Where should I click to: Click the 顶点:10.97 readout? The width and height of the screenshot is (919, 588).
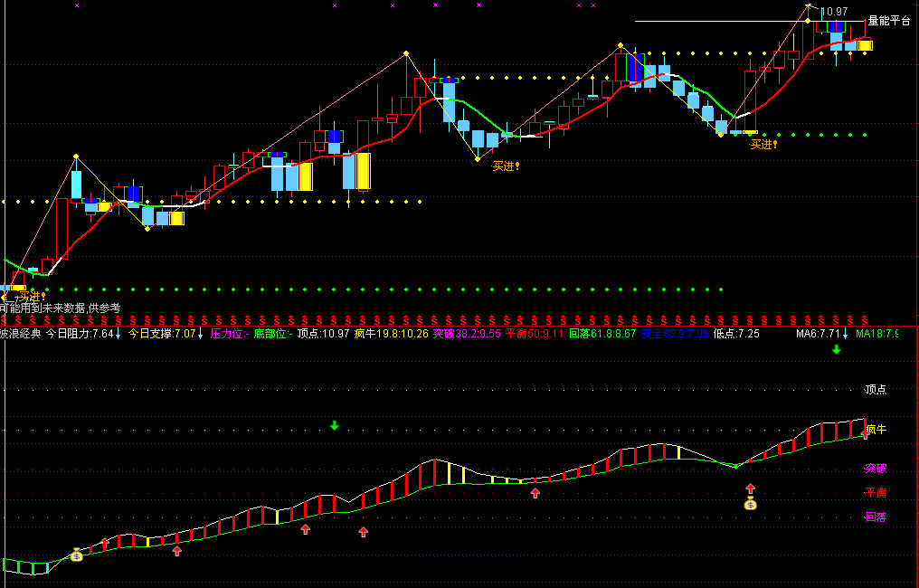tap(323, 334)
